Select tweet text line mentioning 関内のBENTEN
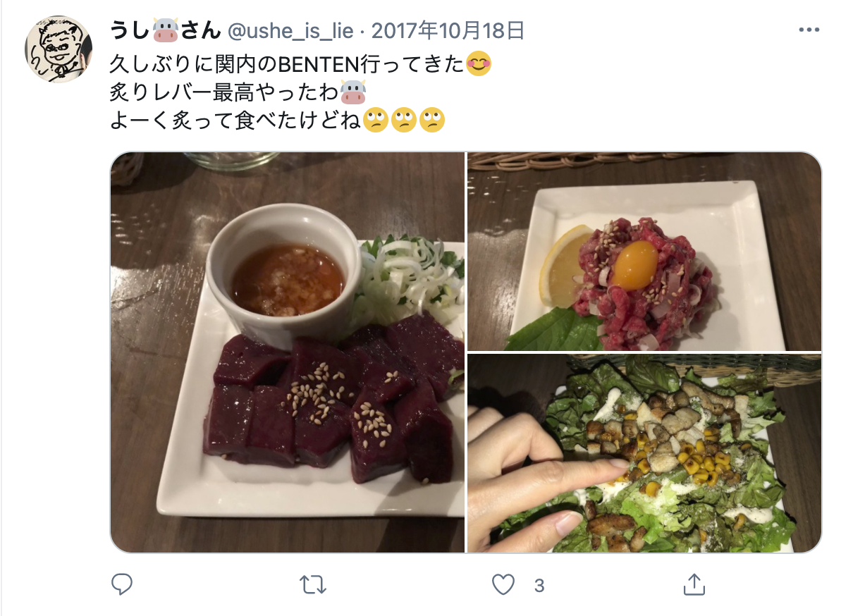Viewport: 841px width, 616px height. pos(300,64)
